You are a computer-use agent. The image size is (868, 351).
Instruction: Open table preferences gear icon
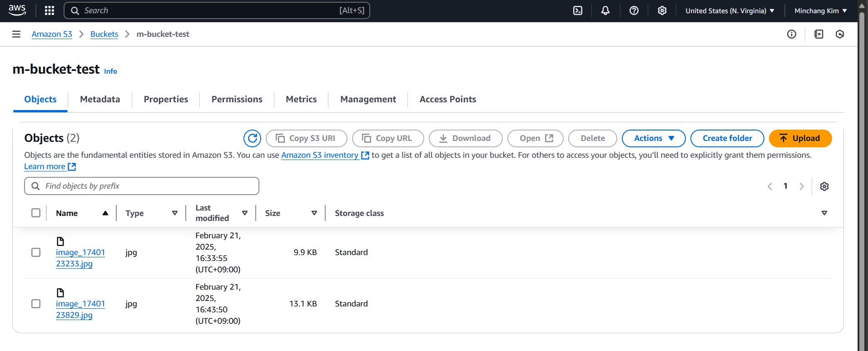click(824, 186)
